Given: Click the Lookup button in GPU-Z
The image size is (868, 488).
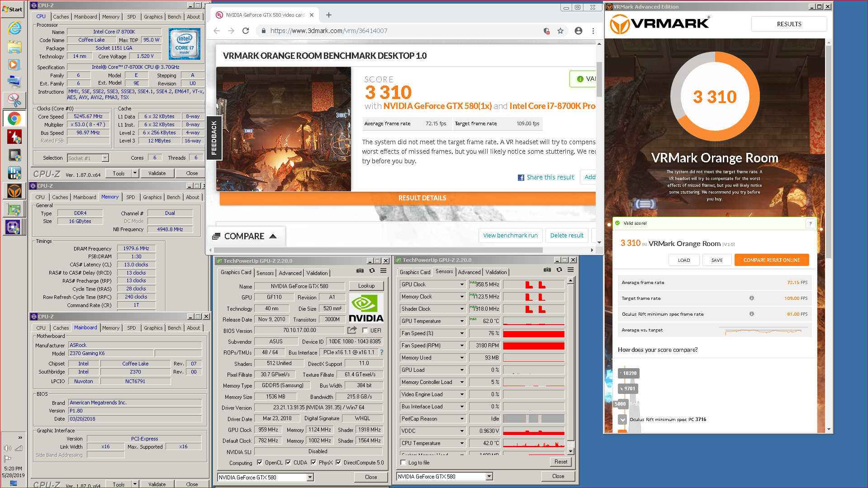Looking at the screenshot, I should (366, 286).
